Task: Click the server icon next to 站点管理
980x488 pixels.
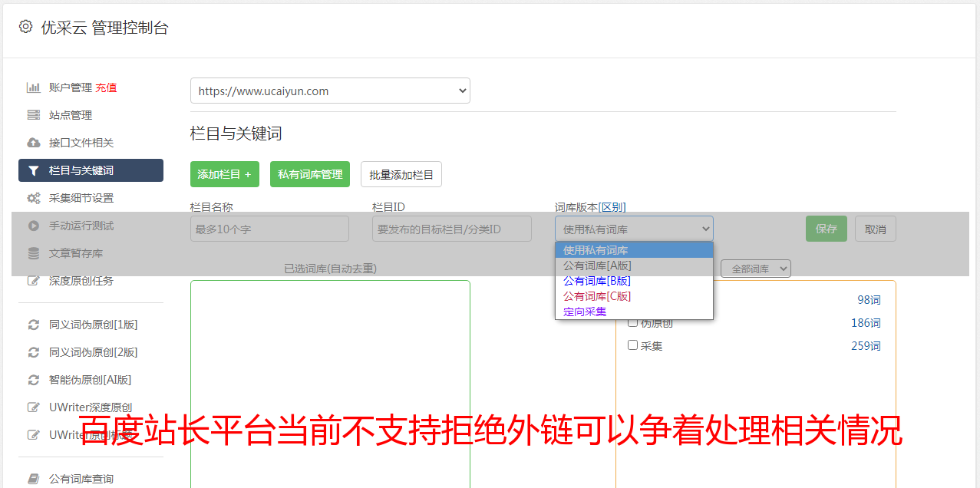Action: (33, 115)
